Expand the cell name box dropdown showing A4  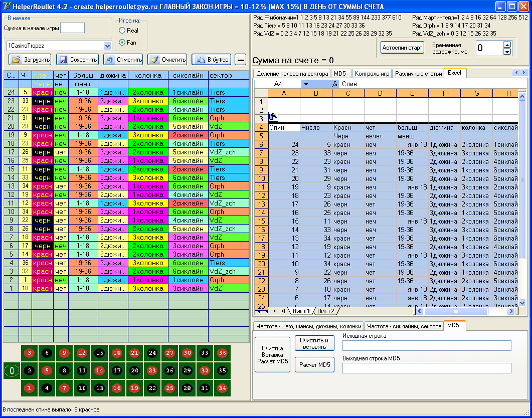(x=306, y=84)
